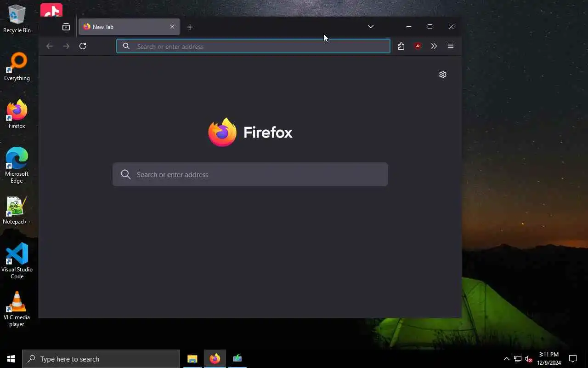The width and height of the screenshot is (588, 368).
Task: Open the muted volume tray icon
Action: click(528, 359)
